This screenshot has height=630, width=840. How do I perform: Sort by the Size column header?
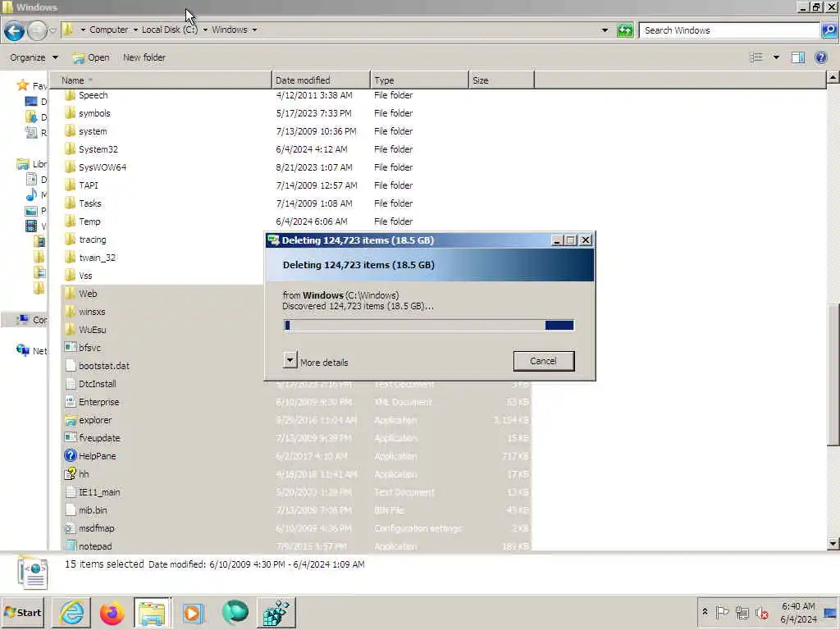(x=501, y=80)
